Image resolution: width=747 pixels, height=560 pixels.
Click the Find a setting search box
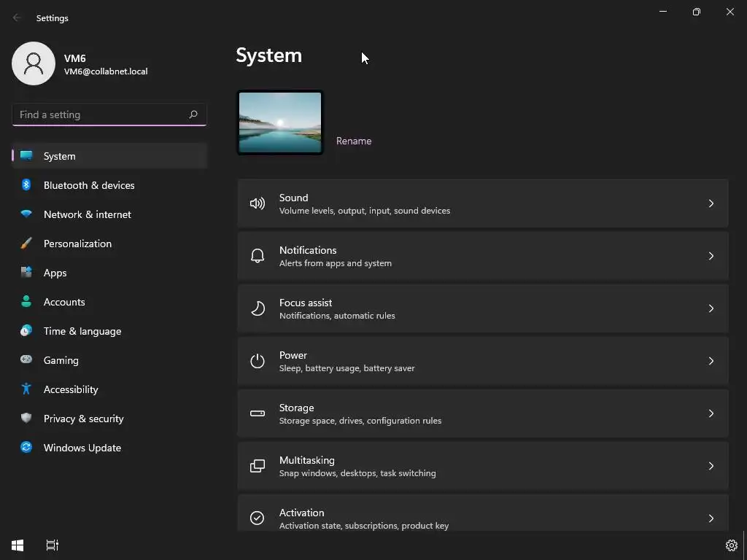tap(101, 114)
